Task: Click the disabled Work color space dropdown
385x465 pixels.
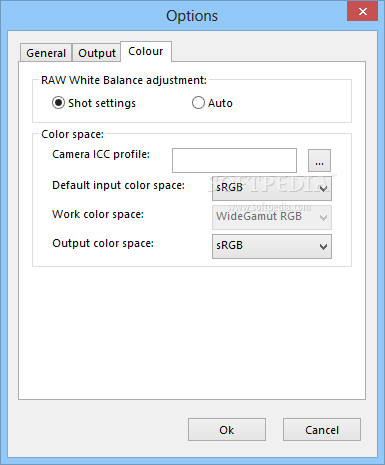Action: (272, 217)
